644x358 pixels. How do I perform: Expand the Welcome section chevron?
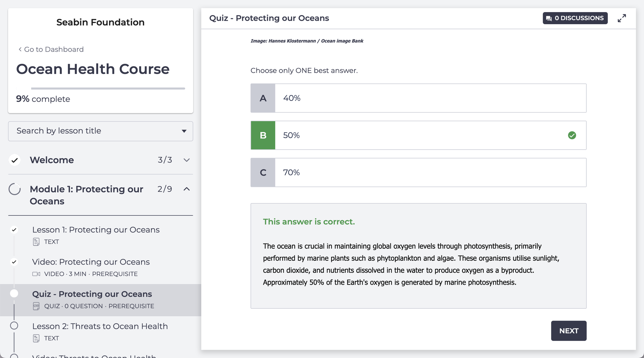tap(187, 160)
